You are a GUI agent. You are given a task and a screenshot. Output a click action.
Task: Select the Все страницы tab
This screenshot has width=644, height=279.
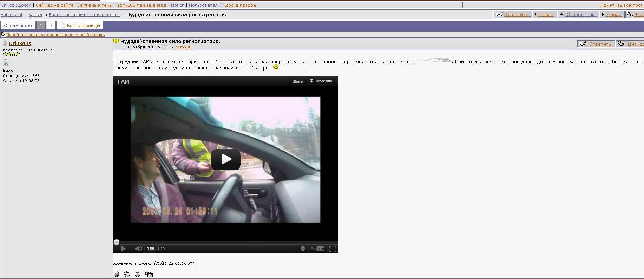(x=80, y=25)
